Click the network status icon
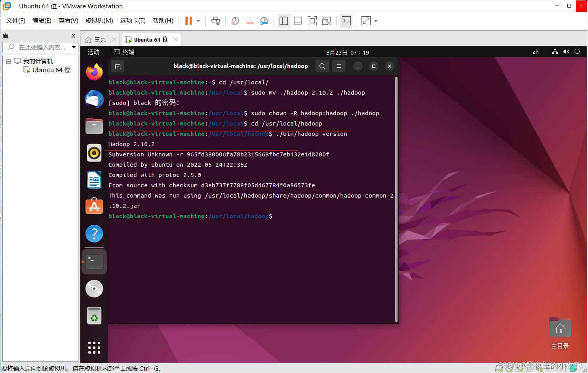 point(555,52)
